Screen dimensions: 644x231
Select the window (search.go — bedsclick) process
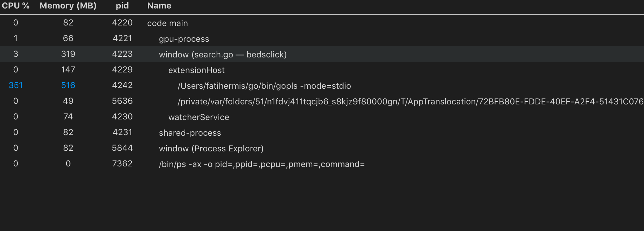tap(222, 54)
